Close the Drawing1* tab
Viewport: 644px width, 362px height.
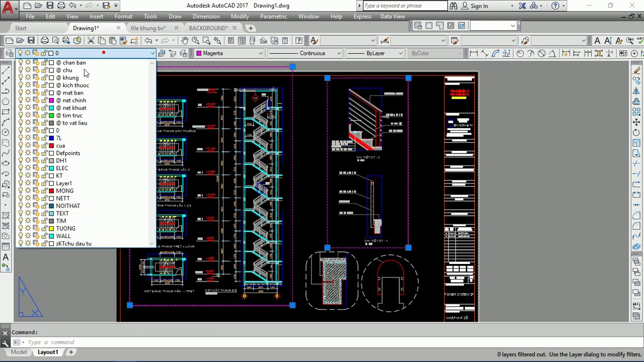pyautogui.click(x=118, y=28)
